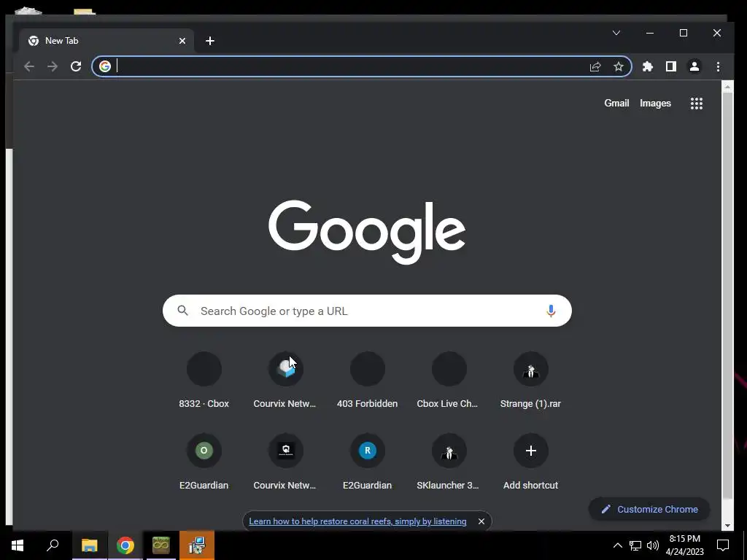Open Chrome's three-dot menu
This screenshot has width=747, height=560.
pos(718,66)
